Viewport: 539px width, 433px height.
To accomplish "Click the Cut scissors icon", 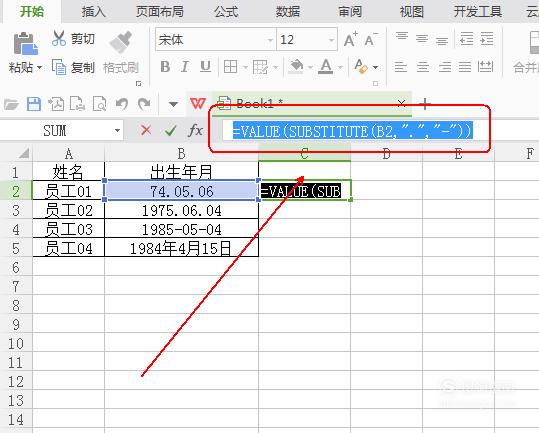I will pyautogui.click(x=59, y=38).
